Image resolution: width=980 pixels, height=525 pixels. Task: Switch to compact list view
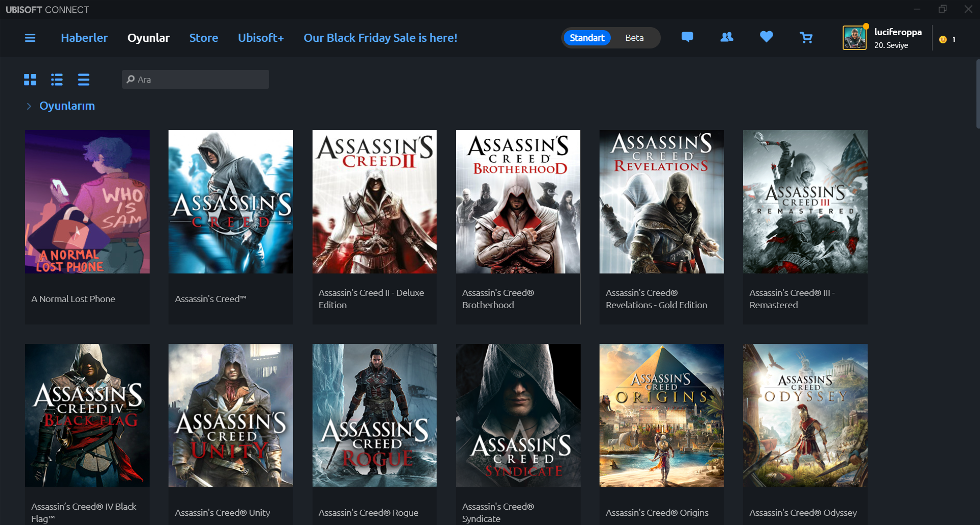coord(84,80)
